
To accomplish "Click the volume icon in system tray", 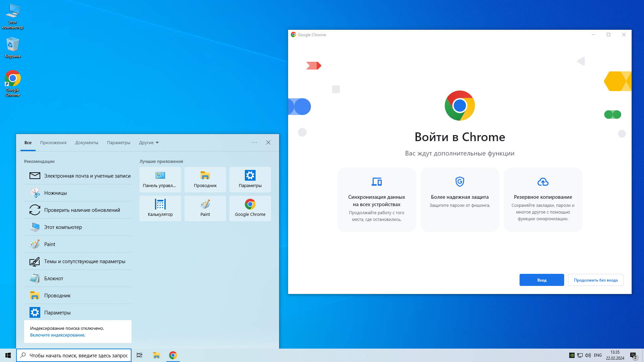I will [588, 355].
